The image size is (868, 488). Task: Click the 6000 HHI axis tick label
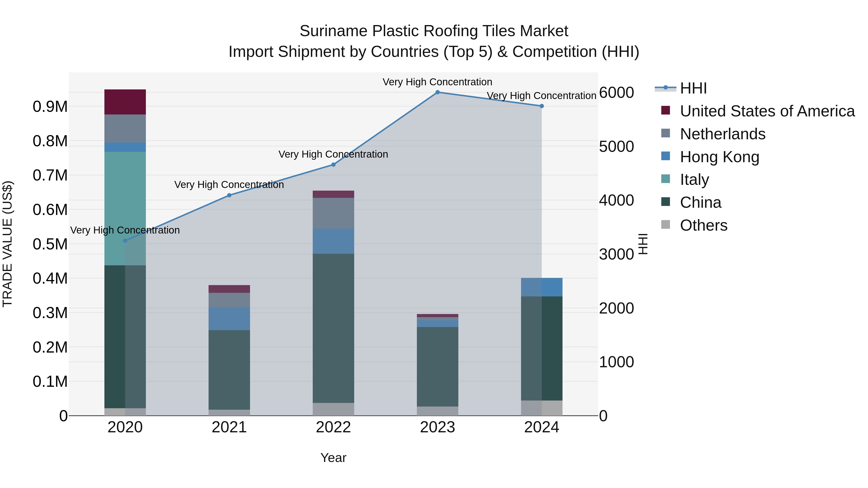coord(616,93)
